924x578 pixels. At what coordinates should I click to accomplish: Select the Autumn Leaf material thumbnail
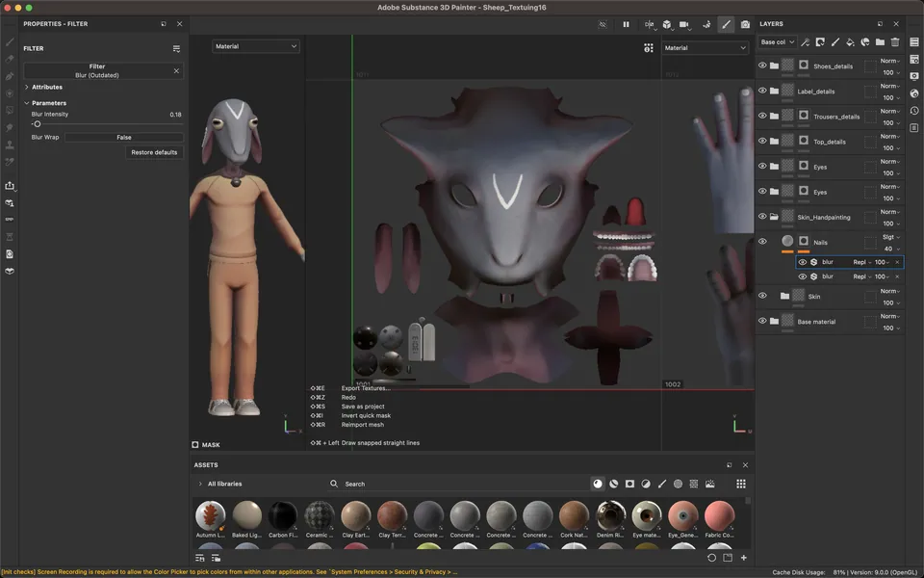click(x=211, y=515)
